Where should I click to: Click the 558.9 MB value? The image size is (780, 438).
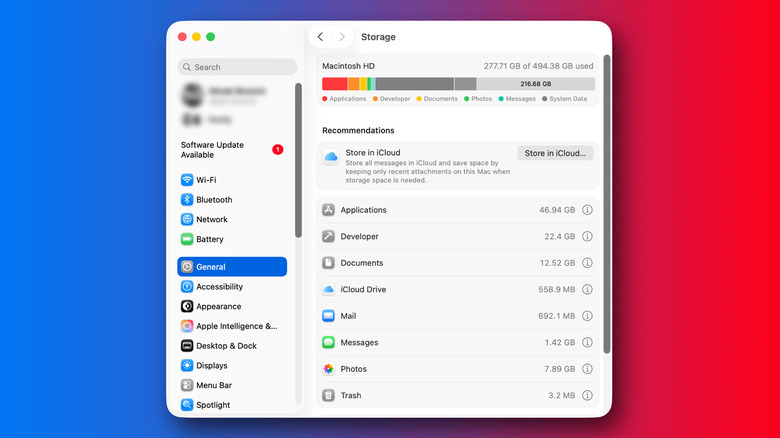(557, 289)
